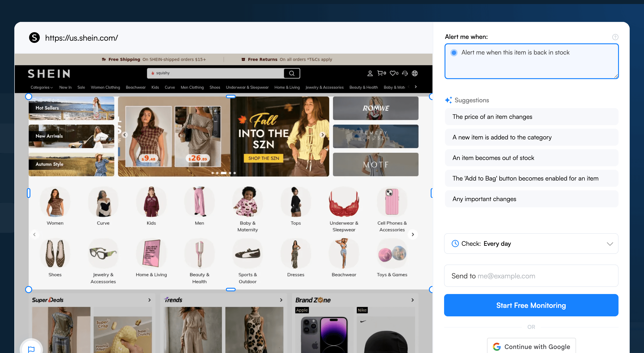Open the user account icon

coord(370,73)
